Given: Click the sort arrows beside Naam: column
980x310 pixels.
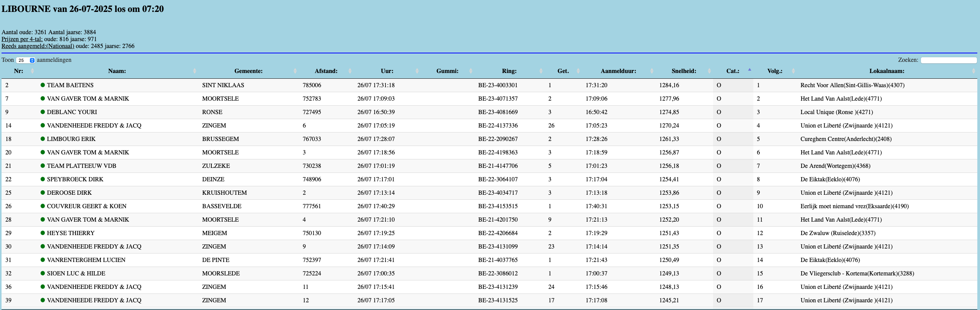Looking at the screenshot, I should (194, 71).
